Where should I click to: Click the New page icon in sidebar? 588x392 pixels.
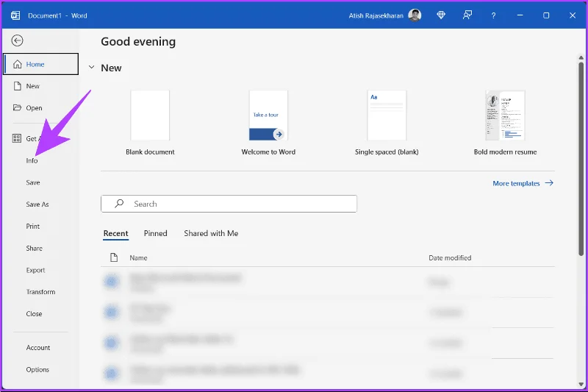[17, 86]
